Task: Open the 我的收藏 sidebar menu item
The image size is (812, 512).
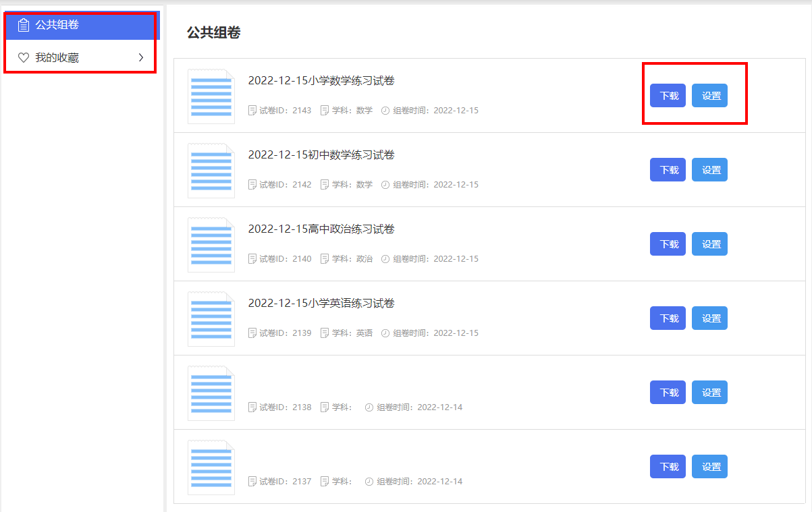Action: tap(57, 58)
